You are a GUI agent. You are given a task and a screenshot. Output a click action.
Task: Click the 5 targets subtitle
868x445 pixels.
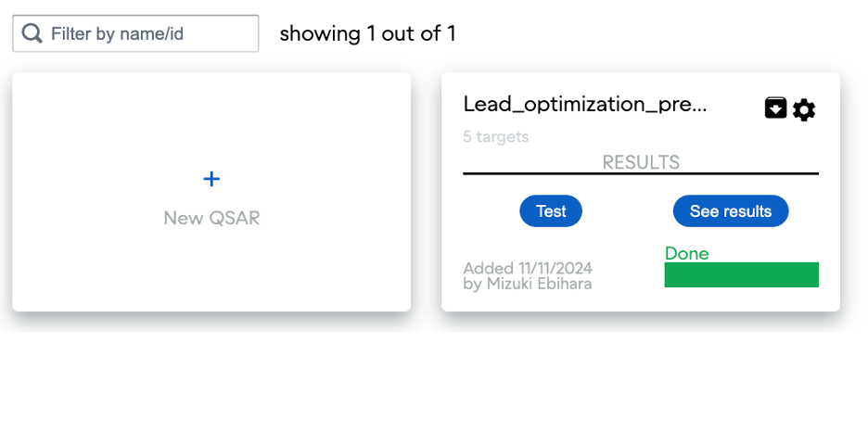tap(496, 136)
